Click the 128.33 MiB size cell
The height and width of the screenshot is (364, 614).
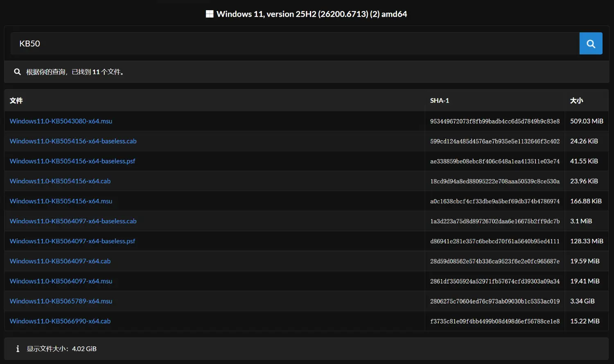587,241
